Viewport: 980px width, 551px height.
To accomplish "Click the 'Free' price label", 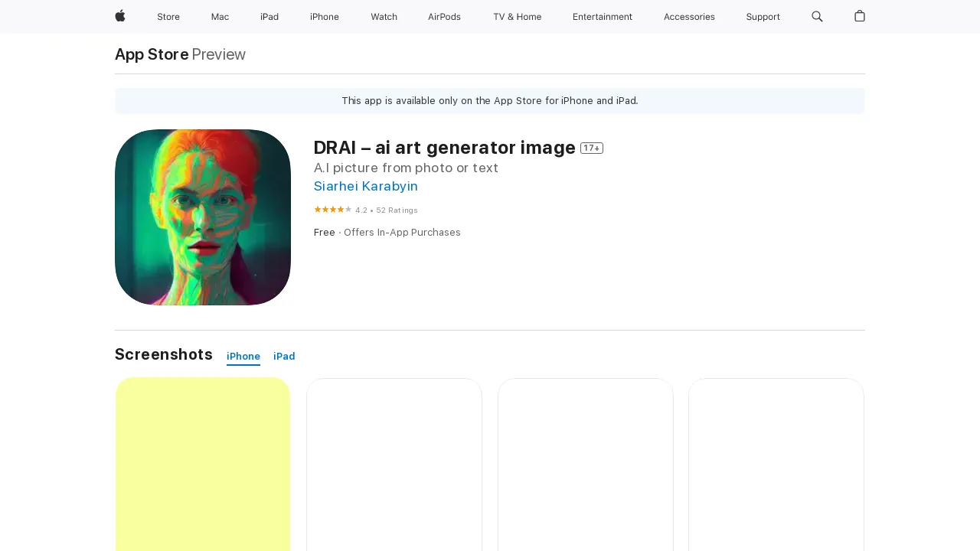I will point(325,233).
